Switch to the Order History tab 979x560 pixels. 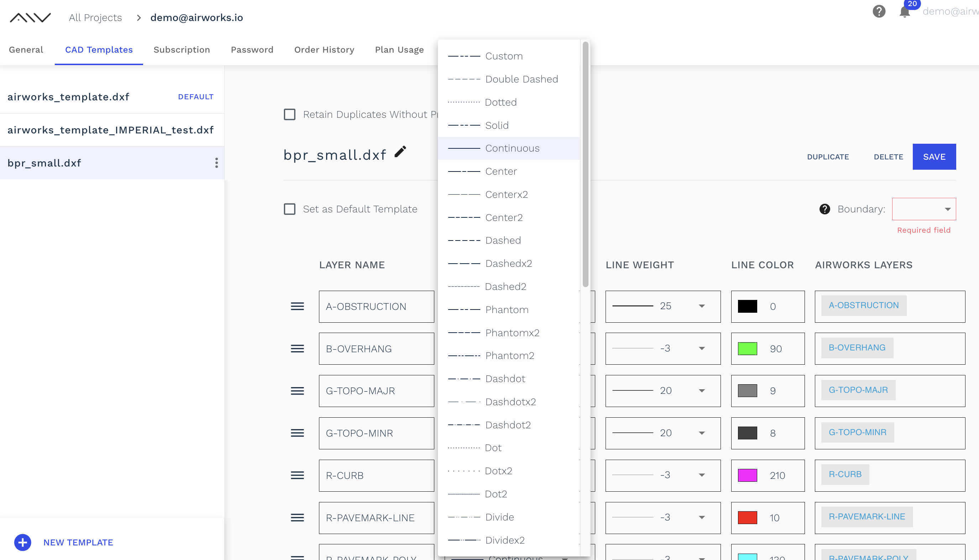point(324,49)
